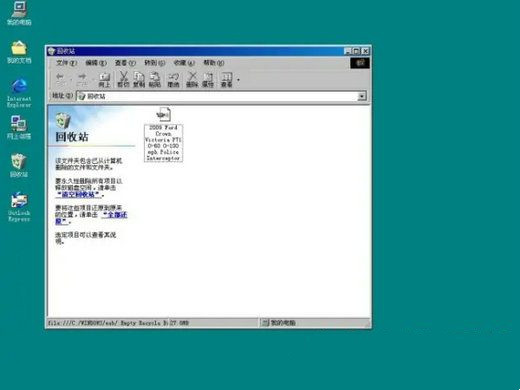The image size is (520, 390).
Task: Open the 收藏 (Favorites) menu
Action: 184,63
